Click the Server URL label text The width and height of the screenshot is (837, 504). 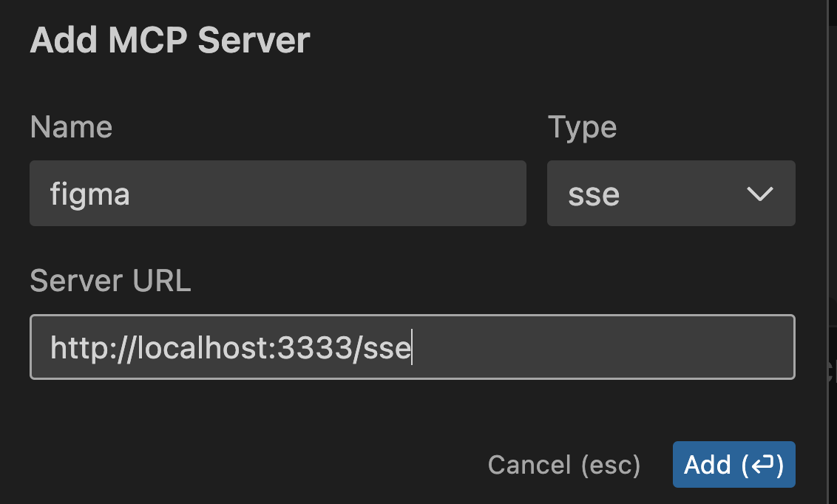[109, 281]
